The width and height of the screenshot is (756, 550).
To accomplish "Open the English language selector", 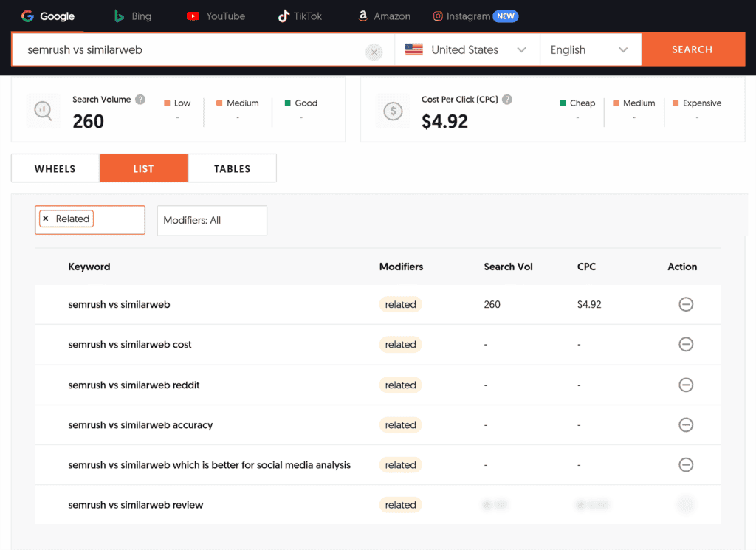I will [x=590, y=49].
